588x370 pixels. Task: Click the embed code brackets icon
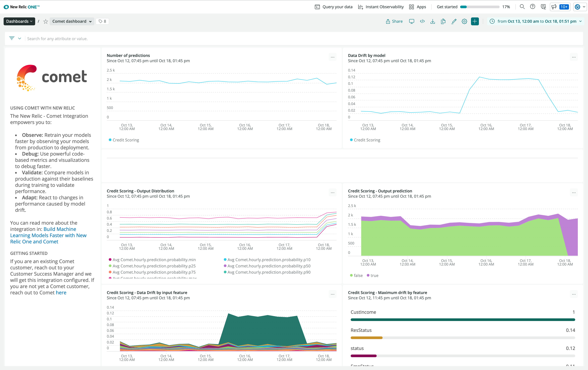click(422, 21)
